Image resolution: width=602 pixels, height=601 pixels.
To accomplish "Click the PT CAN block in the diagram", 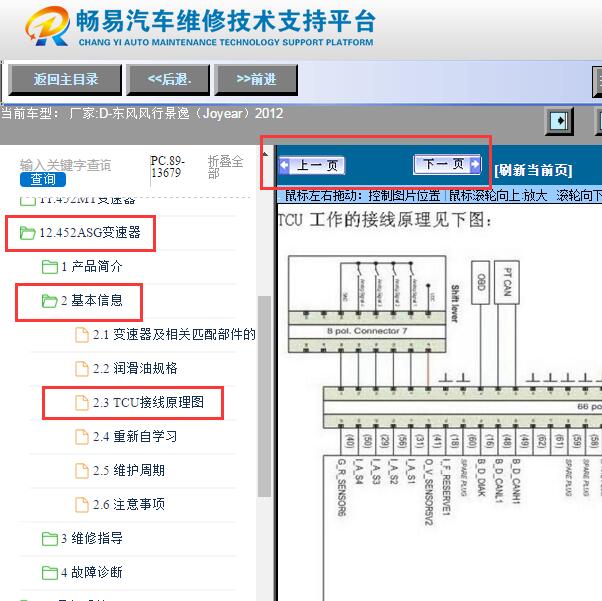I will [x=507, y=282].
